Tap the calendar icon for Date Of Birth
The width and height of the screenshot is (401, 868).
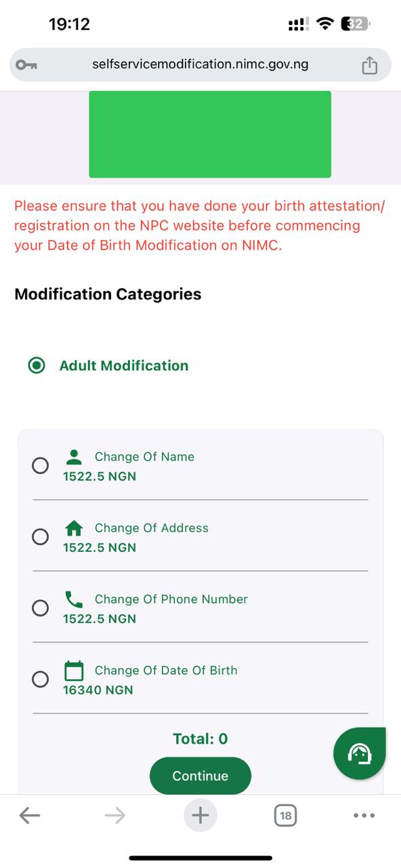(x=74, y=670)
